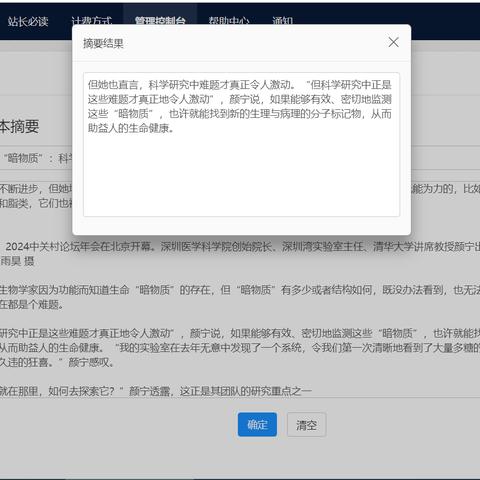Open the 计费方式 nav item

(x=91, y=21)
